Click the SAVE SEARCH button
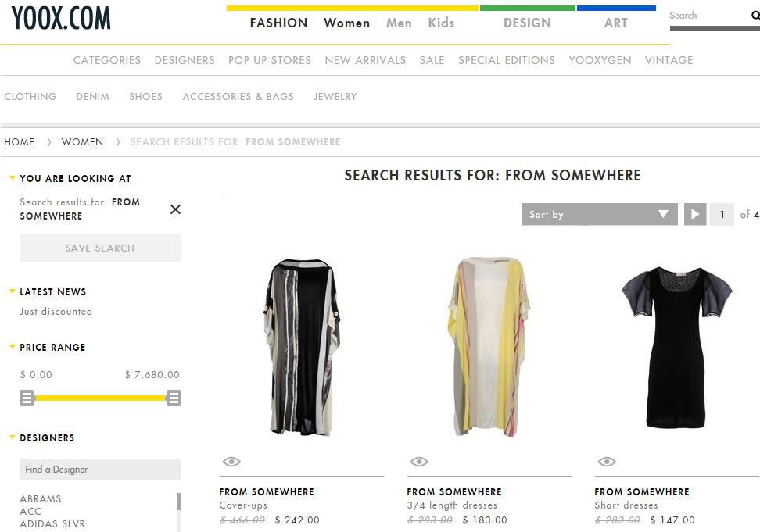Screen dimensions: 760x532 coord(100,248)
